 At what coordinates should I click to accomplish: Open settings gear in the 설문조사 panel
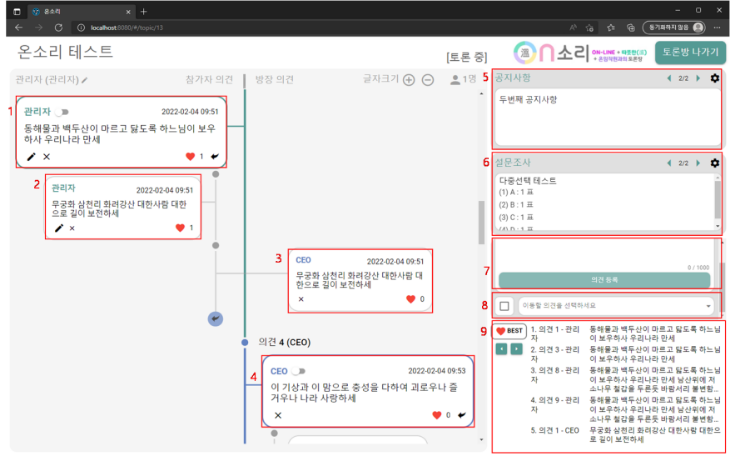(714, 163)
